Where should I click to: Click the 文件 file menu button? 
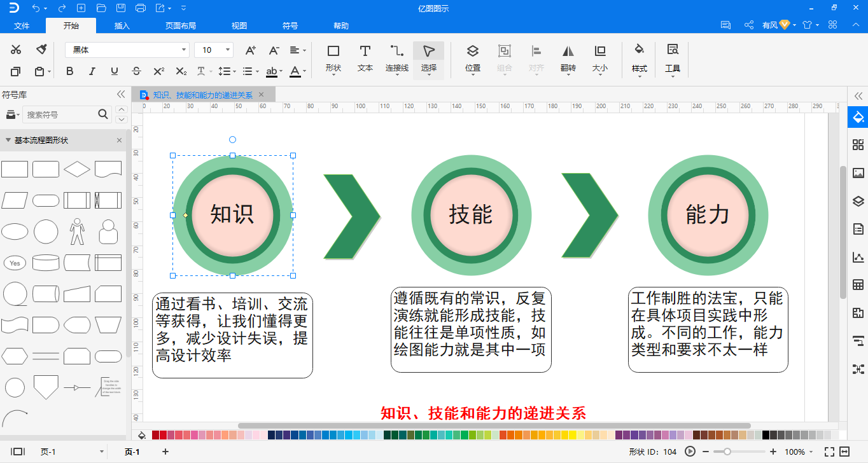pos(22,26)
